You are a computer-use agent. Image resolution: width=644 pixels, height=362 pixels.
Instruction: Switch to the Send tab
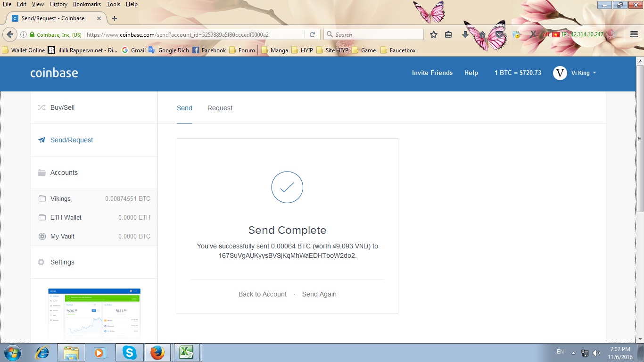pos(184,108)
